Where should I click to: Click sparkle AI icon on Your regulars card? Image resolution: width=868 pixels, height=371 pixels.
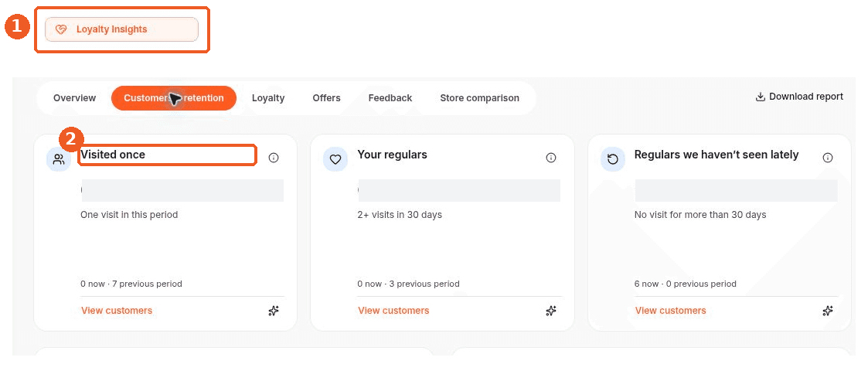pyautogui.click(x=551, y=311)
